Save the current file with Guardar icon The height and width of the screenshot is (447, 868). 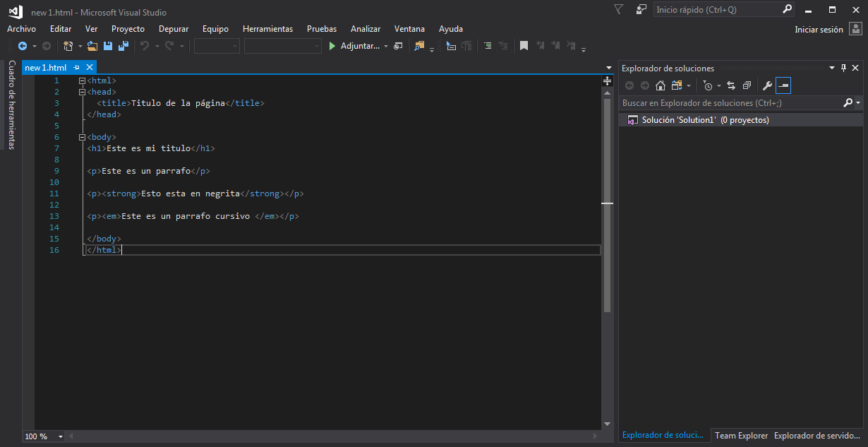(107, 45)
